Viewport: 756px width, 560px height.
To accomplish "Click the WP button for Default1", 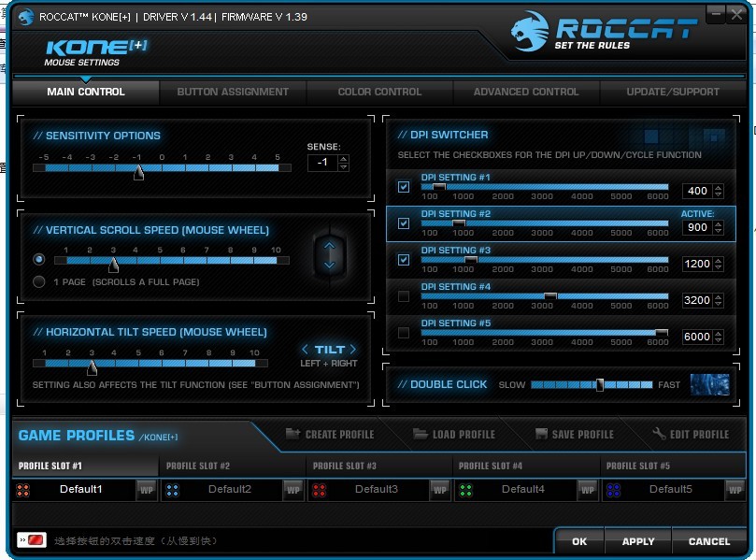I will click(x=147, y=490).
